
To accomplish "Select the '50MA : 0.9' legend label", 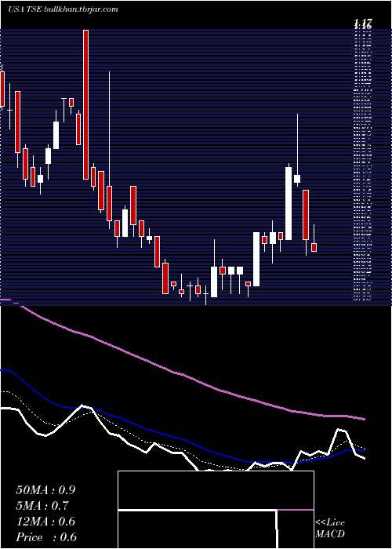I will coord(45,490).
